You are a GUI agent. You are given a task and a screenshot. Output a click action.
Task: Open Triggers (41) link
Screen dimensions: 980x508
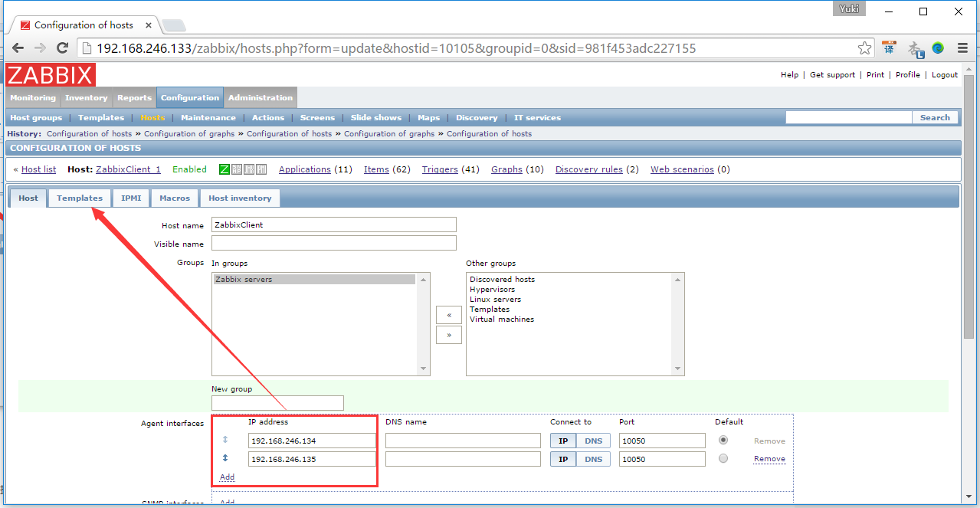(440, 169)
